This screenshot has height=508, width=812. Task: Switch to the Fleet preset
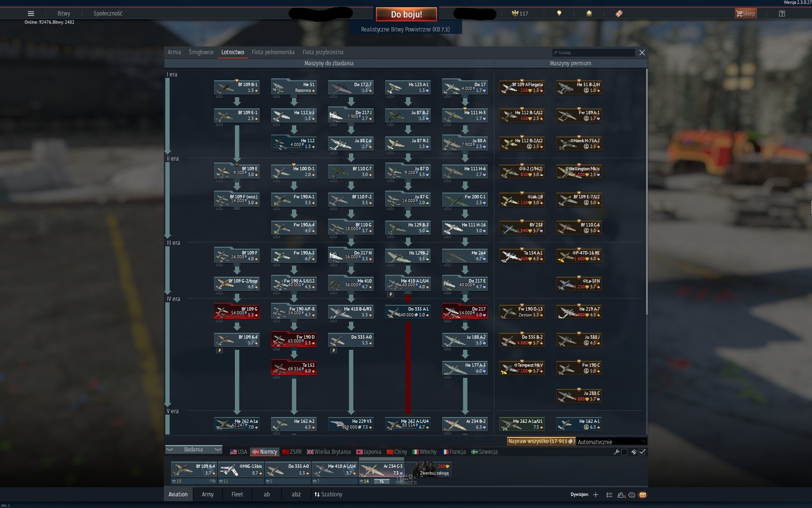(237, 494)
